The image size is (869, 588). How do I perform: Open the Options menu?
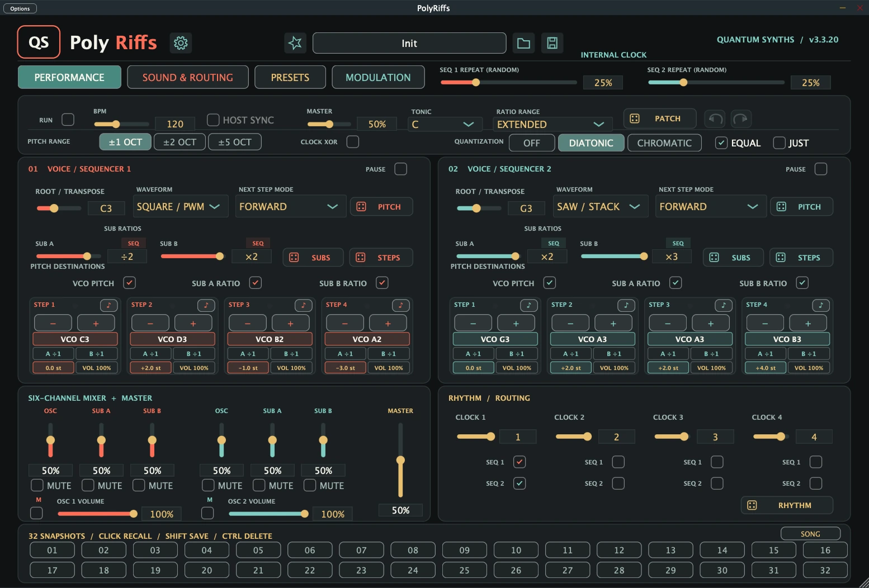pyautogui.click(x=20, y=8)
